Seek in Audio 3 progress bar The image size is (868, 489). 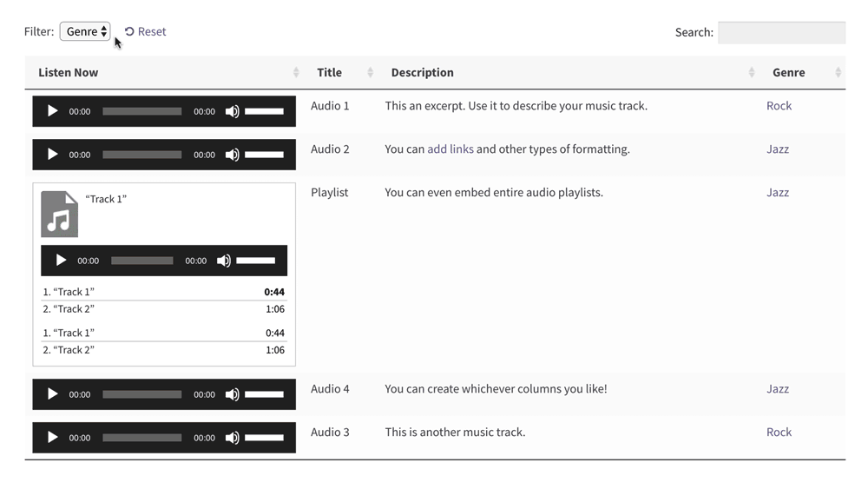point(141,438)
